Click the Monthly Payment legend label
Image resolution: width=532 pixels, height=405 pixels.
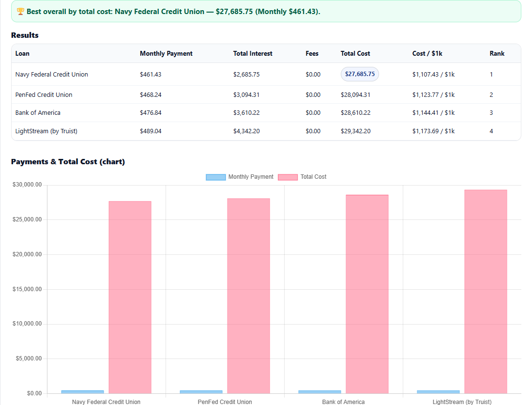(251, 177)
